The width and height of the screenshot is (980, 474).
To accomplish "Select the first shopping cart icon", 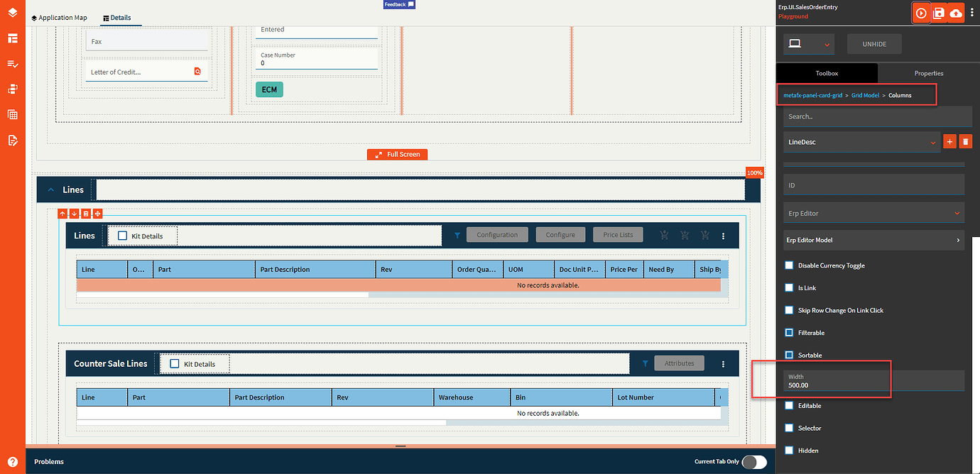I will [x=664, y=234].
